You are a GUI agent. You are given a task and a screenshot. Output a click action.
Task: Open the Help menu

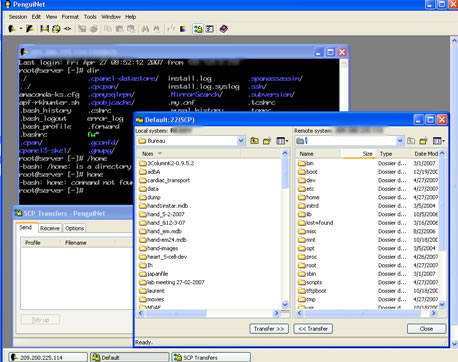(x=130, y=17)
